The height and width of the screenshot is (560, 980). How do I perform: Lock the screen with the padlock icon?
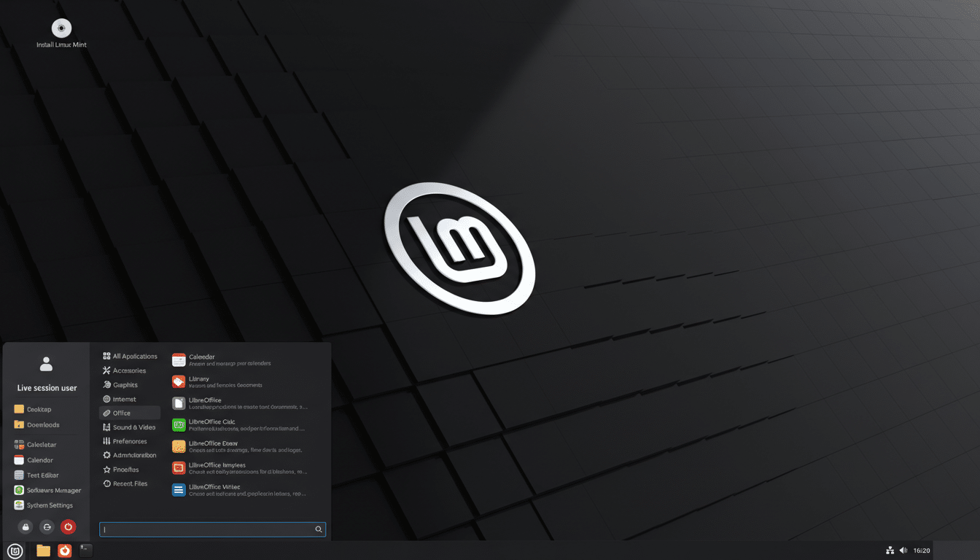pos(25,526)
